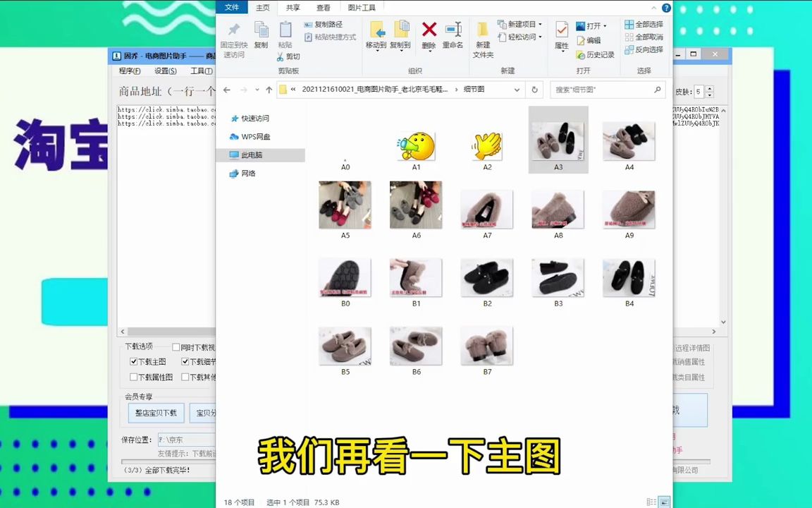Viewport: 812px width, 508px height.
Task: Open the address bar path dropdown chevron
Action: click(517, 90)
